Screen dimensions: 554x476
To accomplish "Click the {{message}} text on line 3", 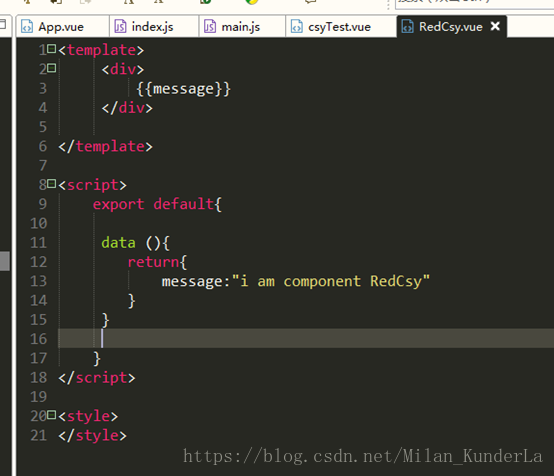I will coord(183,89).
